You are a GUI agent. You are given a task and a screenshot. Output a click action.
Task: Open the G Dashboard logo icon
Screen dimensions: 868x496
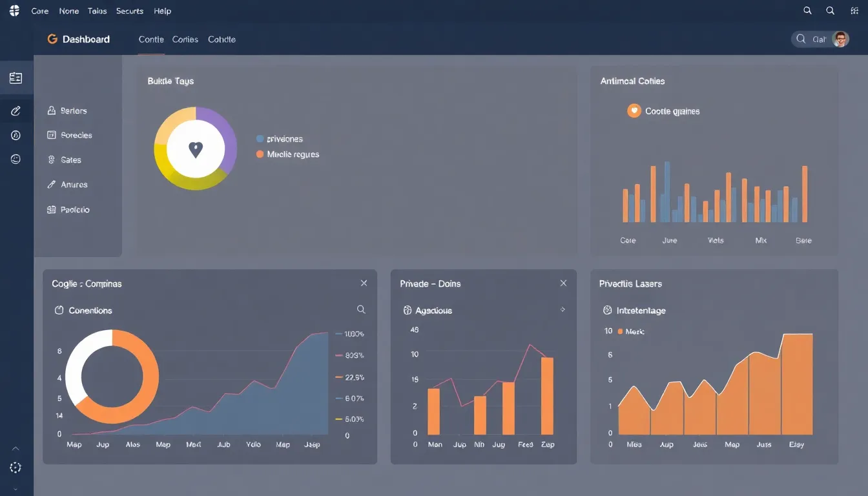(52, 39)
